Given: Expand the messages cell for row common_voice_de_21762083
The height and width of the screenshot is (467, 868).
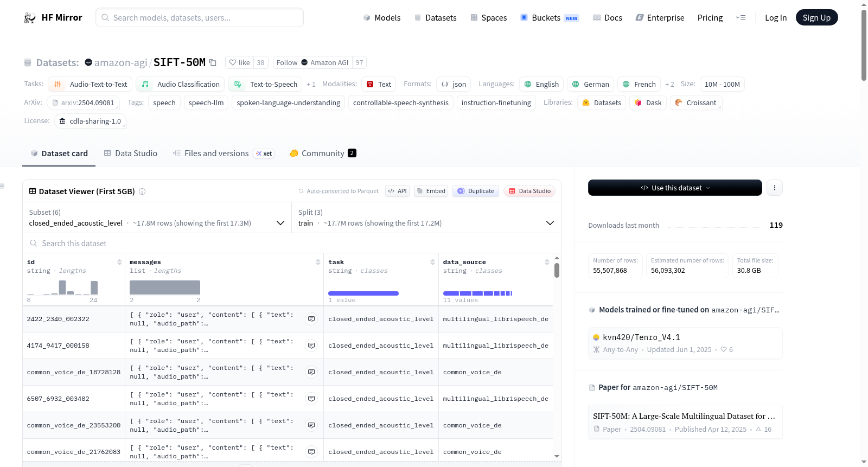Looking at the screenshot, I should coord(311,452).
